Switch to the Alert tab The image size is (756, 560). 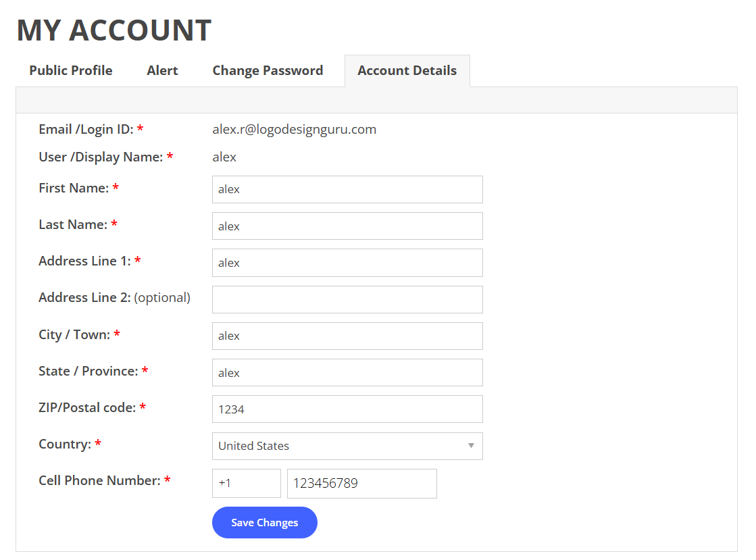(162, 71)
